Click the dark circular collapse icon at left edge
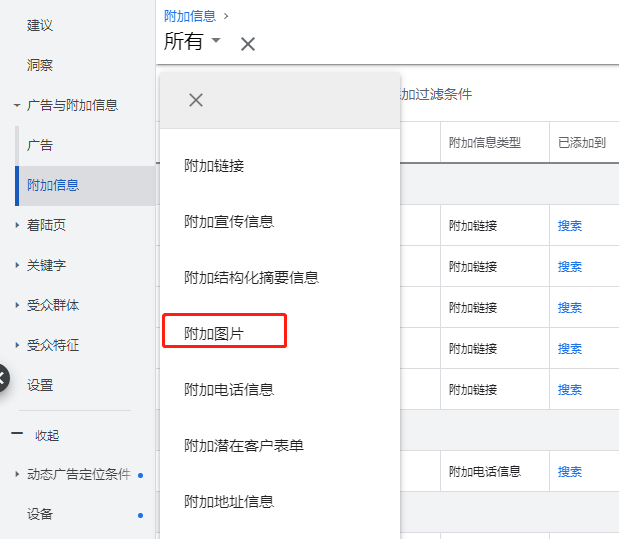619x539 pixels. pos(2,378)
